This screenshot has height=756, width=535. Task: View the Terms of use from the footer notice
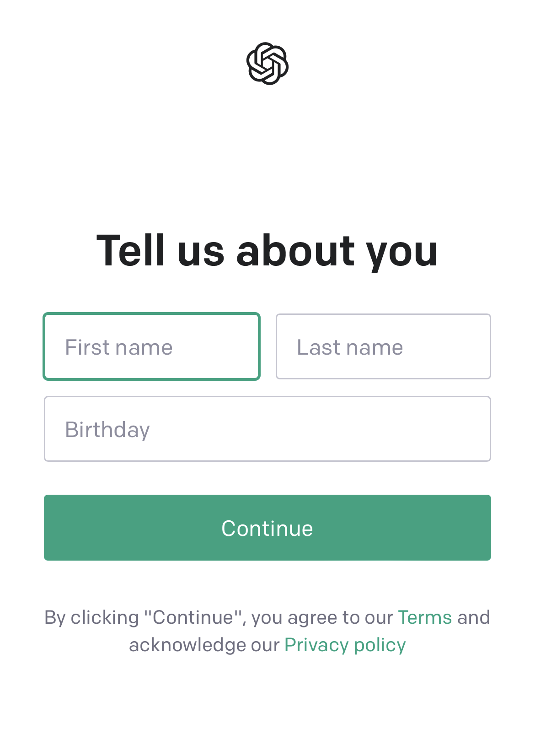425,617
